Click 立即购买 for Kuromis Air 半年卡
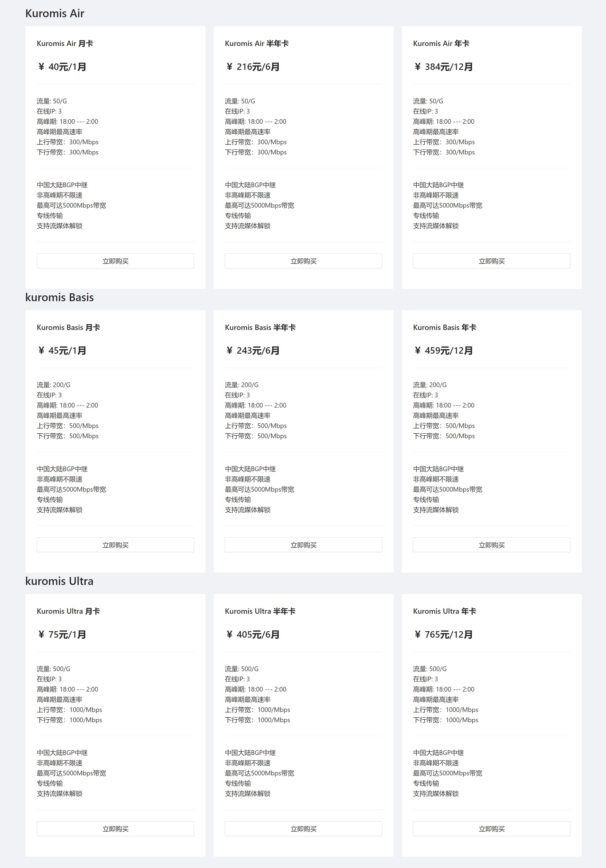The height and width of the screenshot is (868, 606). point(303,261)
